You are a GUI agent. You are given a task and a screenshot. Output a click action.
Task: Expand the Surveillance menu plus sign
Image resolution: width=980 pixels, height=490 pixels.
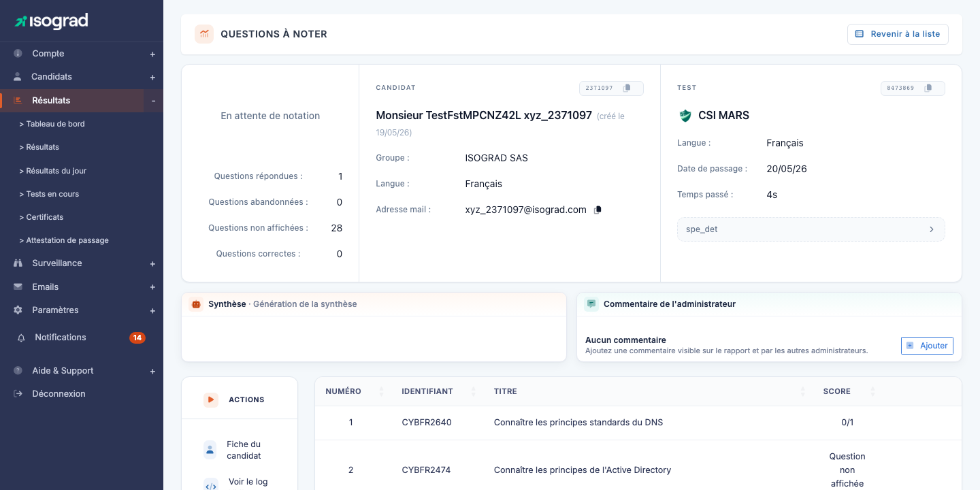pos(152,264)
